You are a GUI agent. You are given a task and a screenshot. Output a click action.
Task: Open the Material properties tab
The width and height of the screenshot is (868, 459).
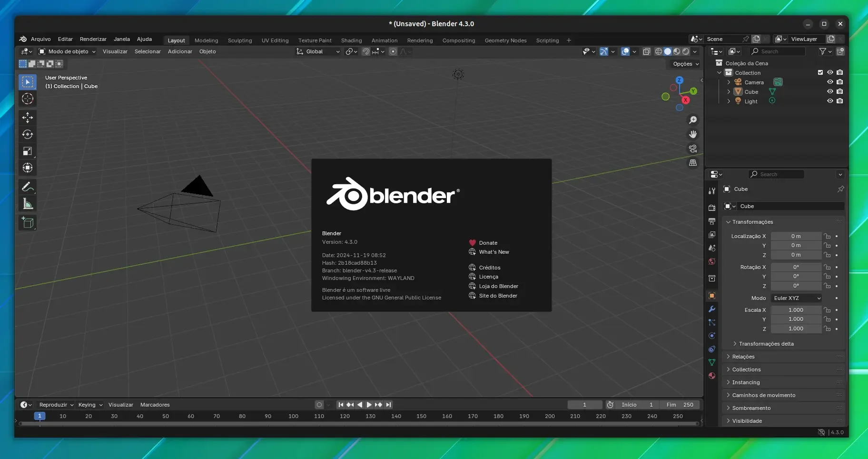[x=712, y=376]
